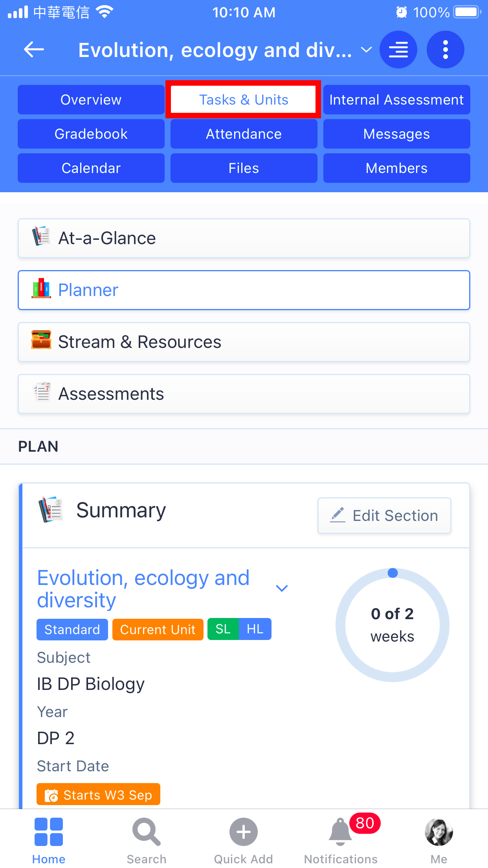Tap the Starts W3 Sep date badge
The width and height of the screenshot is (488, 868).
click(98, 794)
